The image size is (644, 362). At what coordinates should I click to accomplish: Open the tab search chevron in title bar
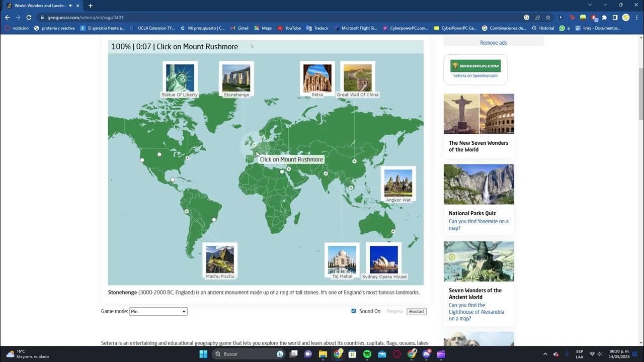[x=590, y=5]
